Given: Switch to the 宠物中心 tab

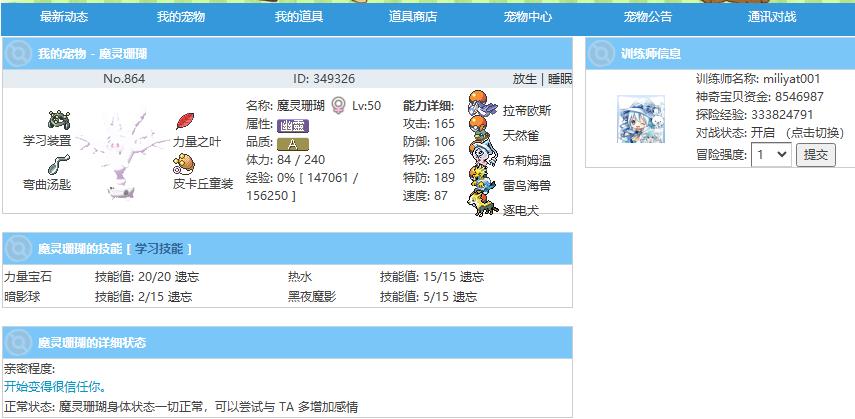Looking at the screenshot, I should click(x=528, y=17).
